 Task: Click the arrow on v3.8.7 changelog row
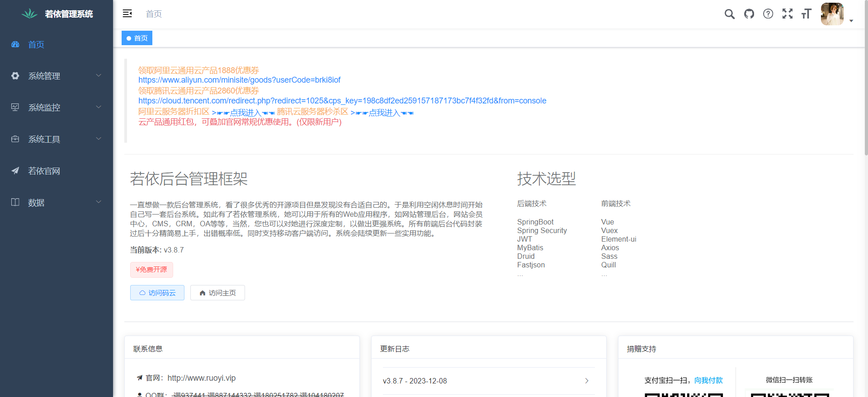point(587,381)
